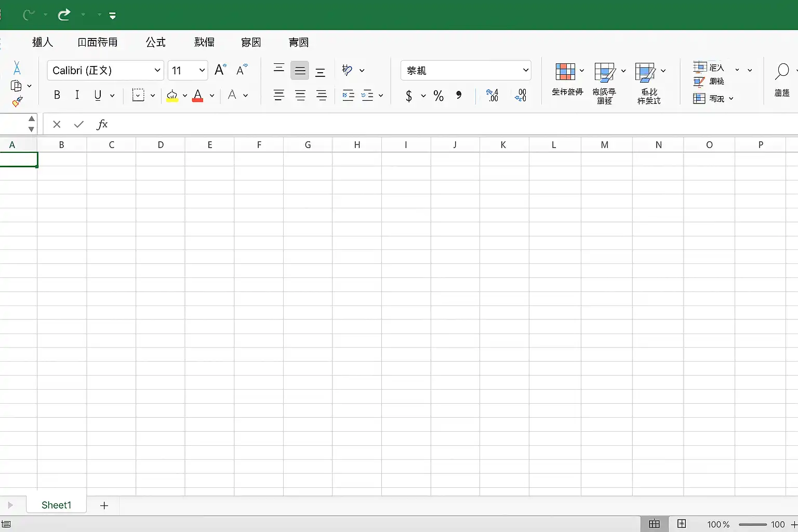Click the Insert Function fx icon
The height and width of the screenshot is (532, 798).
click(102, 124)
